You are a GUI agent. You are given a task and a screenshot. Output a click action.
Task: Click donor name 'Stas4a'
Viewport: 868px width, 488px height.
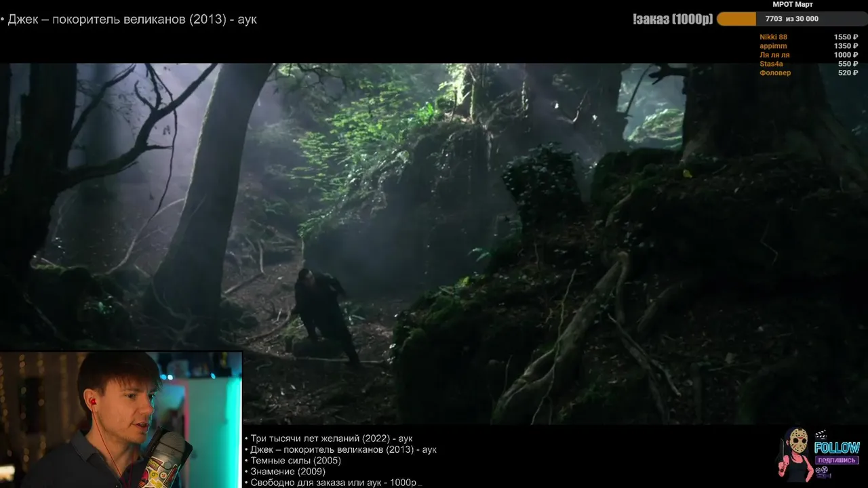pos(771,64)
